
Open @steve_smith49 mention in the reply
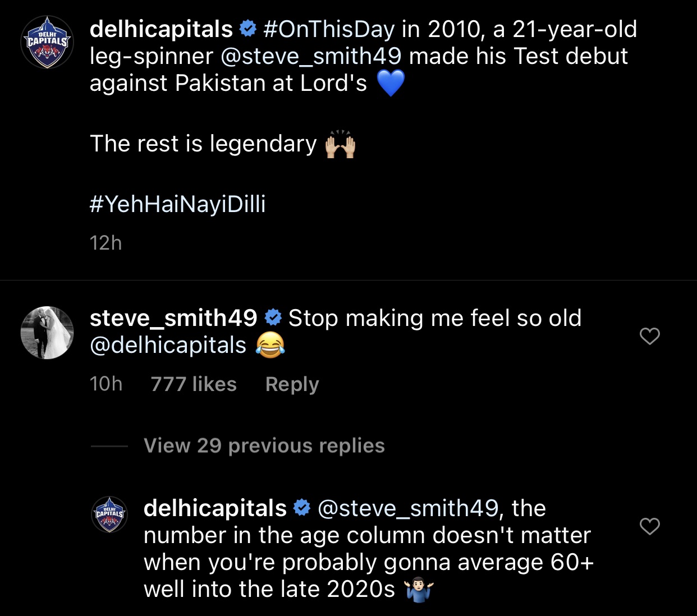pyautogui.click(x=408, y=508)
